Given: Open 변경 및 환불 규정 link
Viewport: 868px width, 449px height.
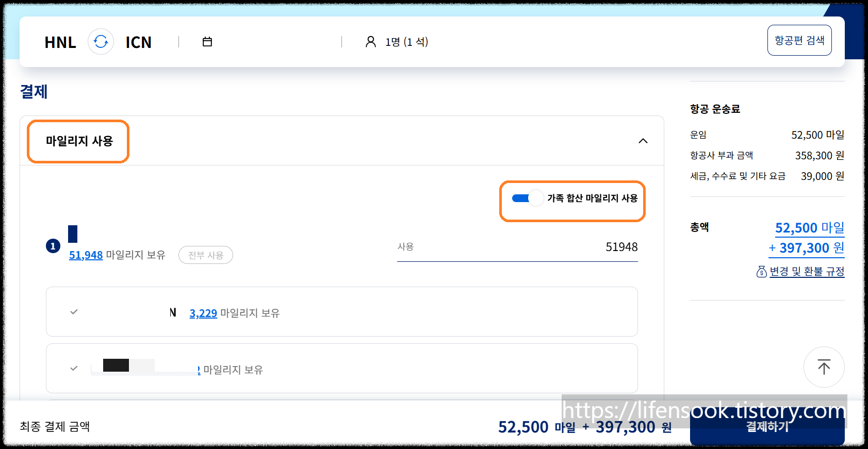Looking at the screenshot, I should pyautogui.click(x=807, y=272).
